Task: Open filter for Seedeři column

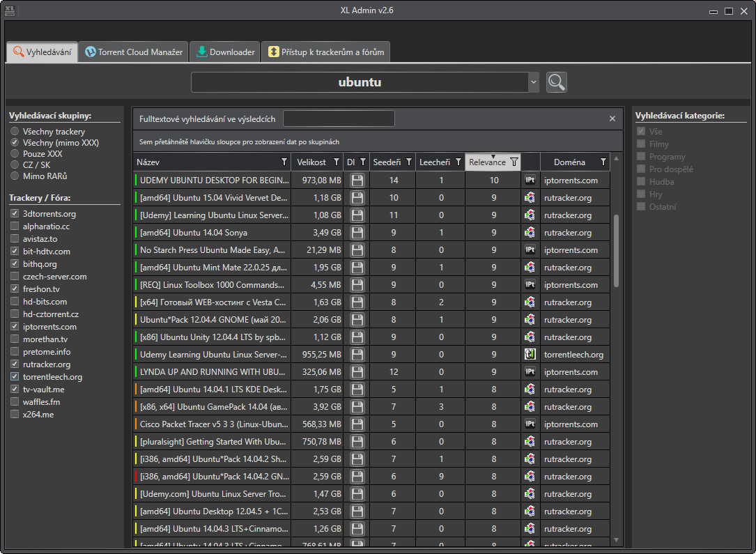Action: point(408,162)
